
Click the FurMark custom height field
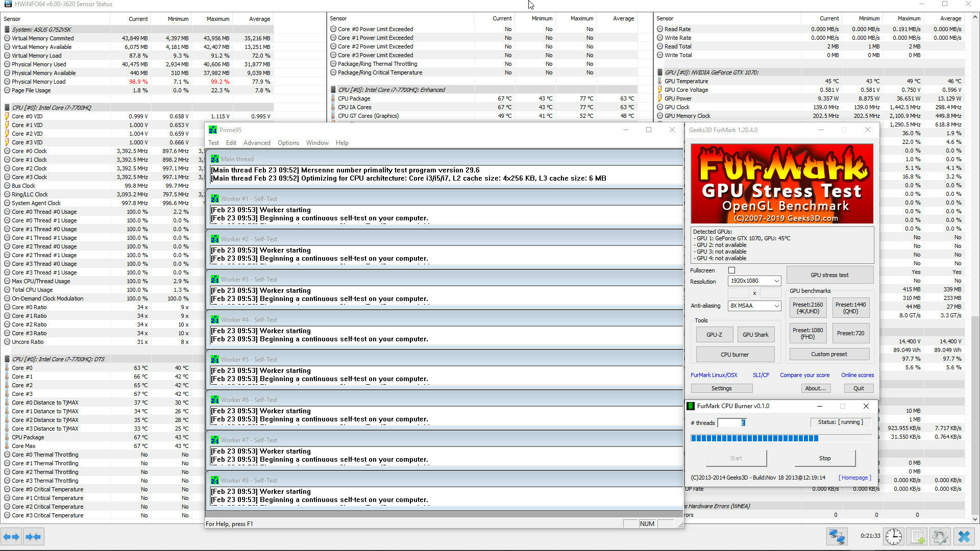point(770,293)
